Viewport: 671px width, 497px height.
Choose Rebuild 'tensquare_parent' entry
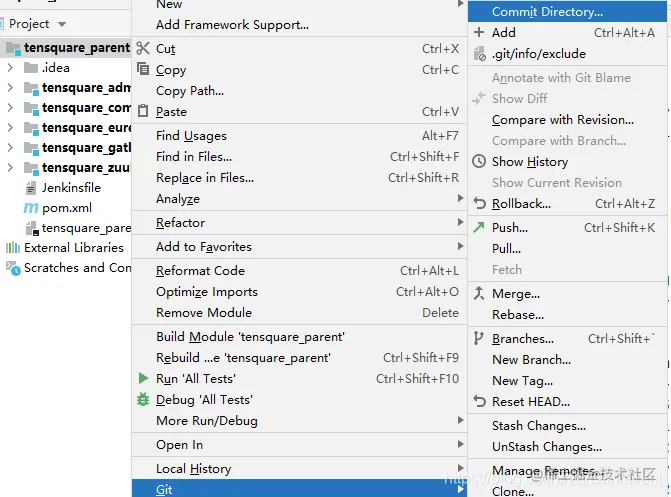coord(299,357)
